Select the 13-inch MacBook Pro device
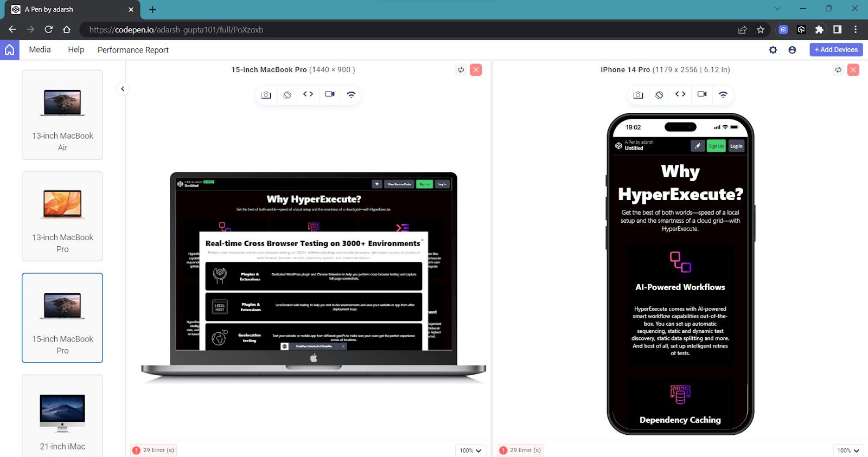This screenshot has height=457, width=868. [x=62, y=216]
